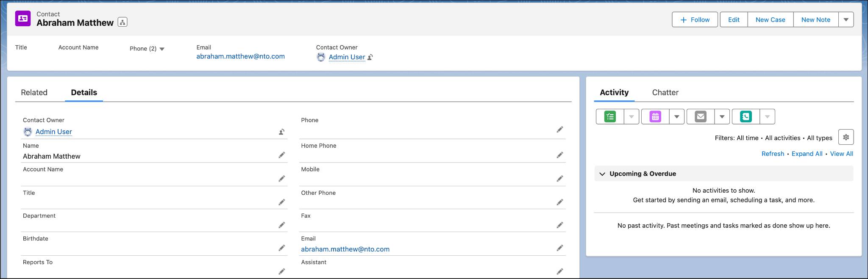Screen dimensions: 868x279
Task: Open dropdown next to email button
Action: (722, 116)
